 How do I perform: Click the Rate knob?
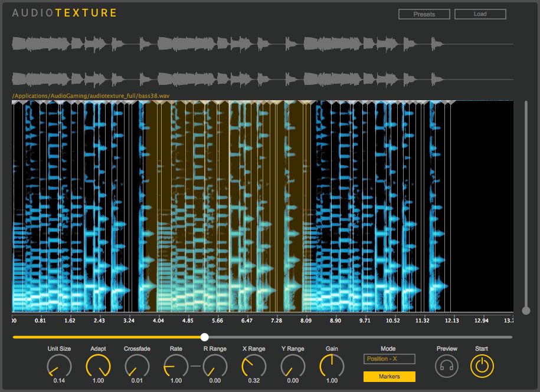[176, 366]
